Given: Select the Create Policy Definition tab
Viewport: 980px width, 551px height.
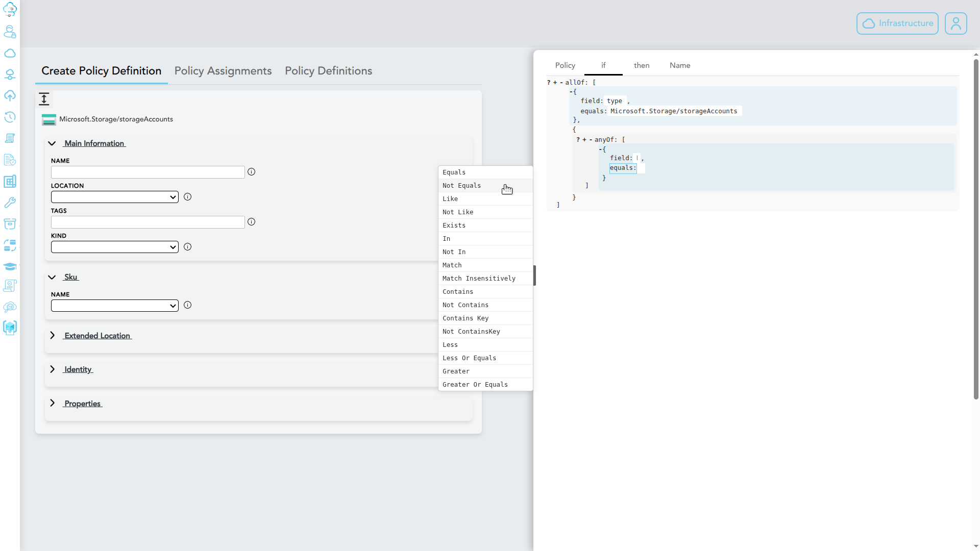Looking at the screenshot, I should (101, 71).
